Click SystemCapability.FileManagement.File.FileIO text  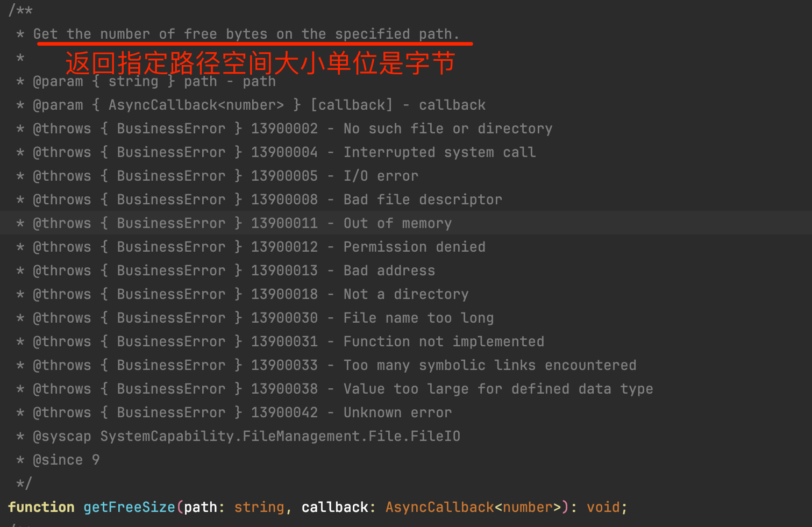[x=280, y=436]
